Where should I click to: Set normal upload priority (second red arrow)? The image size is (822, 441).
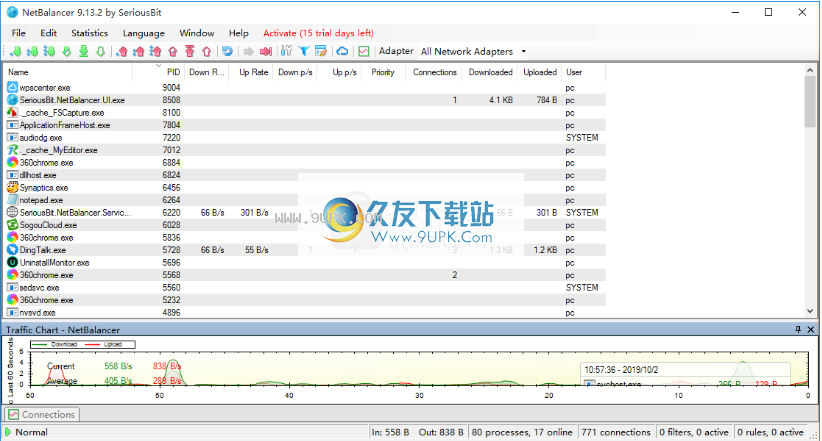coord(139,51)
